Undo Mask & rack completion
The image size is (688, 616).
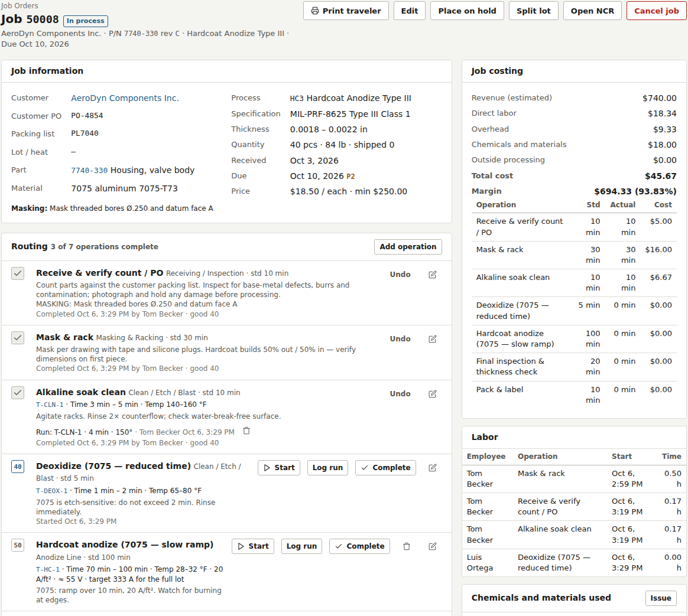click(x=400, y=339)
